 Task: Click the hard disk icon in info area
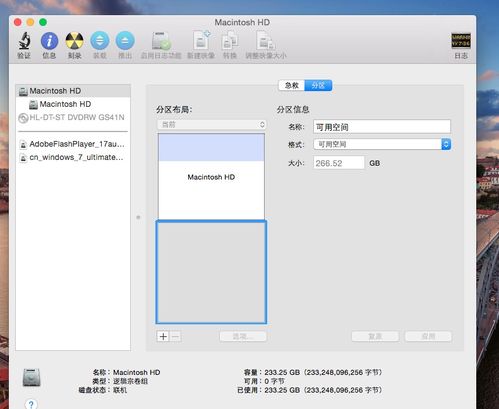(x=32, y=378)
